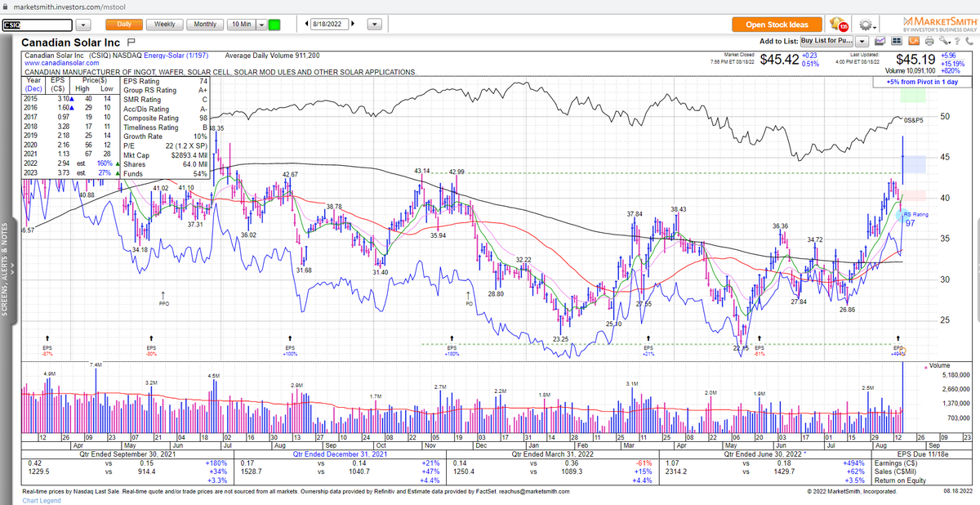Switch to Daily chart
Image resolution: width=980 pixels, height=505 pixels.
[124, 25]
